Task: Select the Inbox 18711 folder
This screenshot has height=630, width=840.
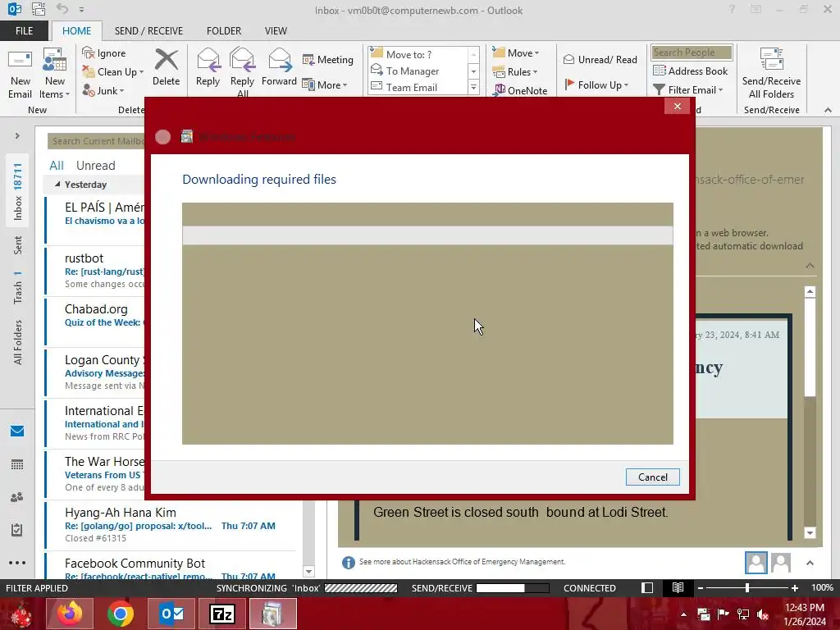Action: [18, 192]
